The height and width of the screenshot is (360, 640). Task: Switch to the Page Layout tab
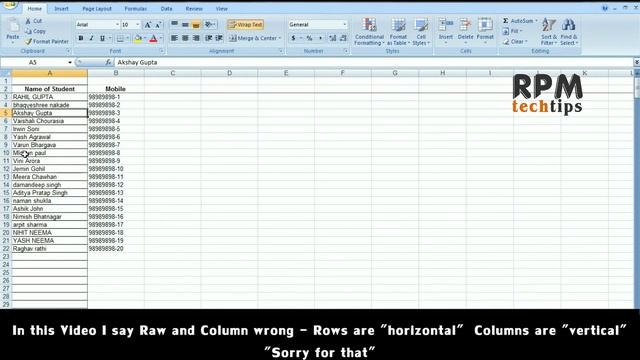(97, 9)
